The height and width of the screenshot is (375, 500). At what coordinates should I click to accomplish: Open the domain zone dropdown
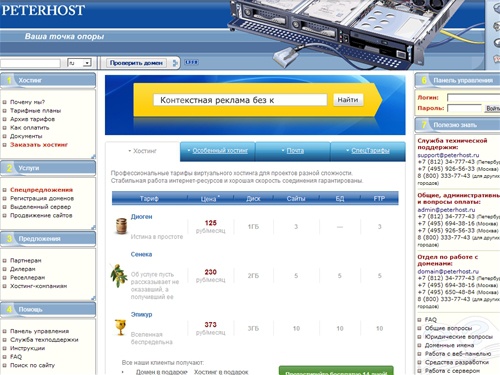[79, 63]
